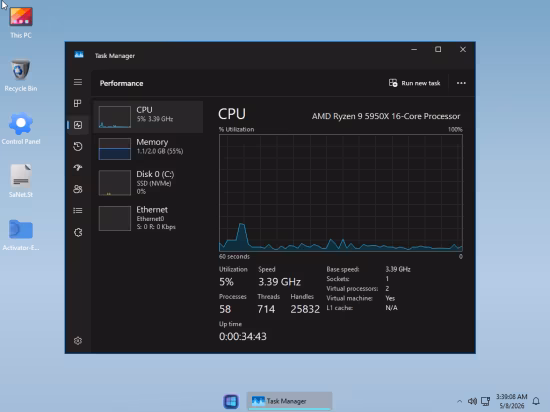550x412 pixels.
Task: Click the Performance page heading
Action: click(x=121, y=83)
